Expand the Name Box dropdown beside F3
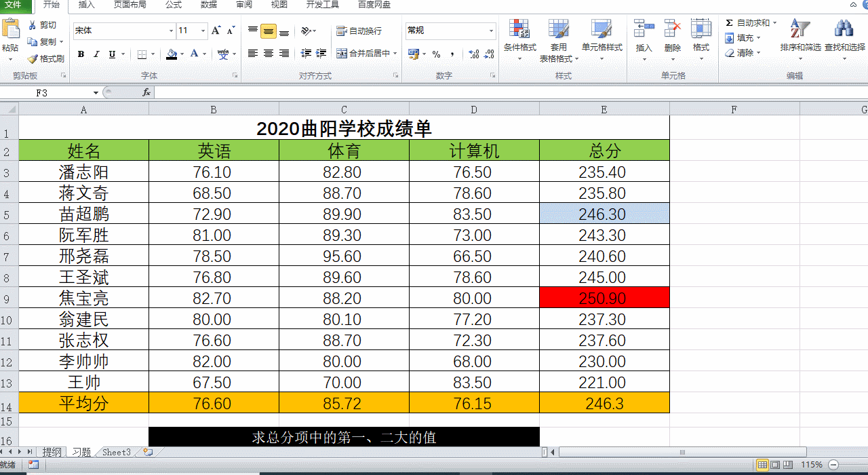The image size is (868, 475). [x=96, y=92]
